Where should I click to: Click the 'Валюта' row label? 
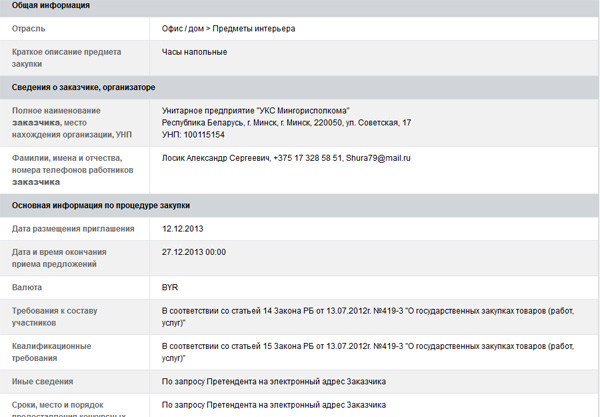pyautogui.click(x=27, y=287)
